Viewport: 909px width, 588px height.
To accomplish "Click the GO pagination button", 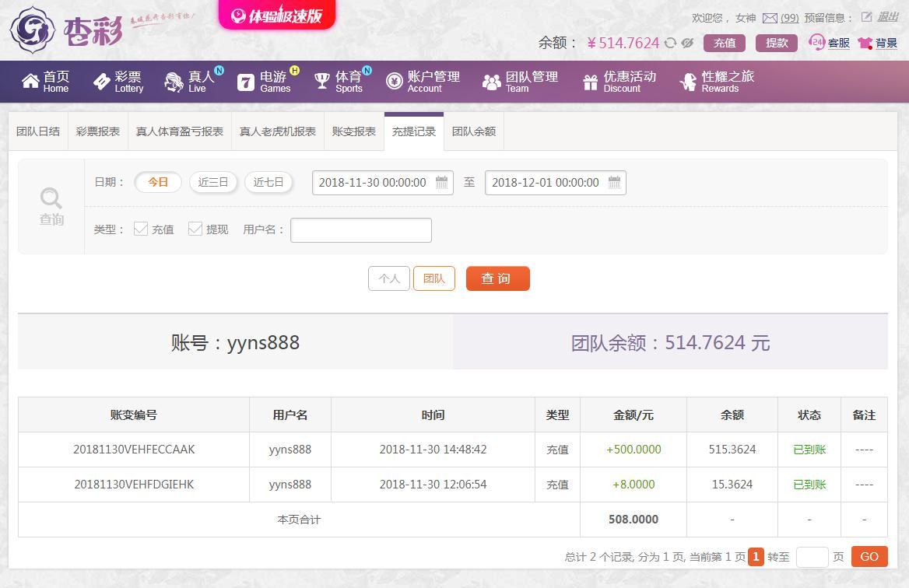I will click(x=869, y=557).
